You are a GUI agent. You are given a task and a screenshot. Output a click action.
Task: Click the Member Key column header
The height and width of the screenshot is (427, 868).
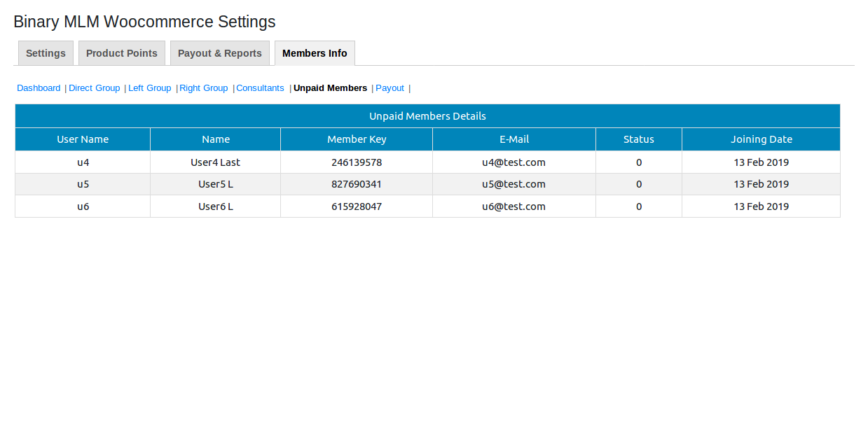click(357, 139)
